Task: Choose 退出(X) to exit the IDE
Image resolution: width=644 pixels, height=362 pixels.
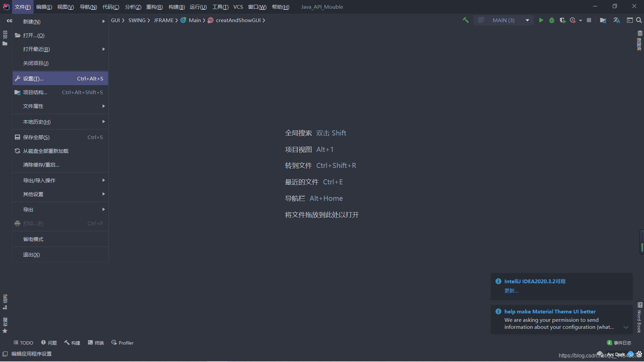Action: click(x=60, y=255)
